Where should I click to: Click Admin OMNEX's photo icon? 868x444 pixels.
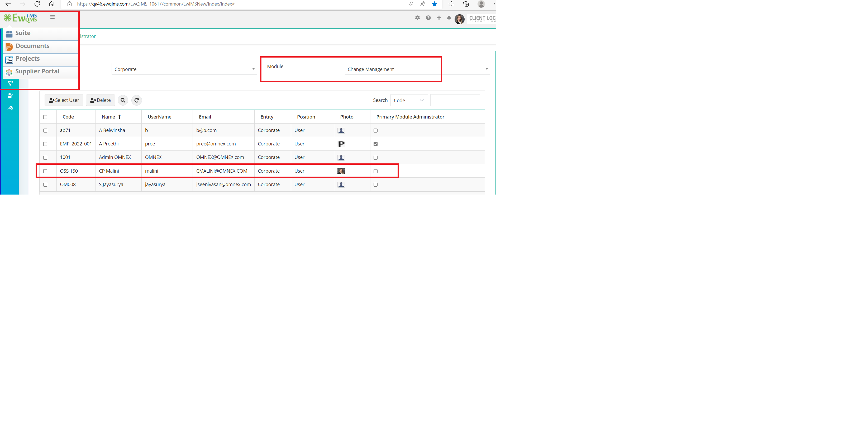click(x=341, y=158)
